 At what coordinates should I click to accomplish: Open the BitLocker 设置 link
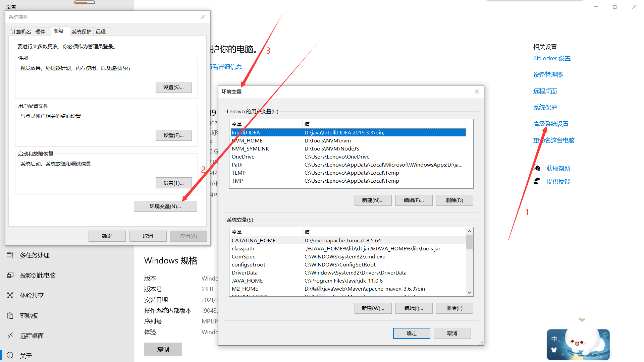tap(552, 58)
